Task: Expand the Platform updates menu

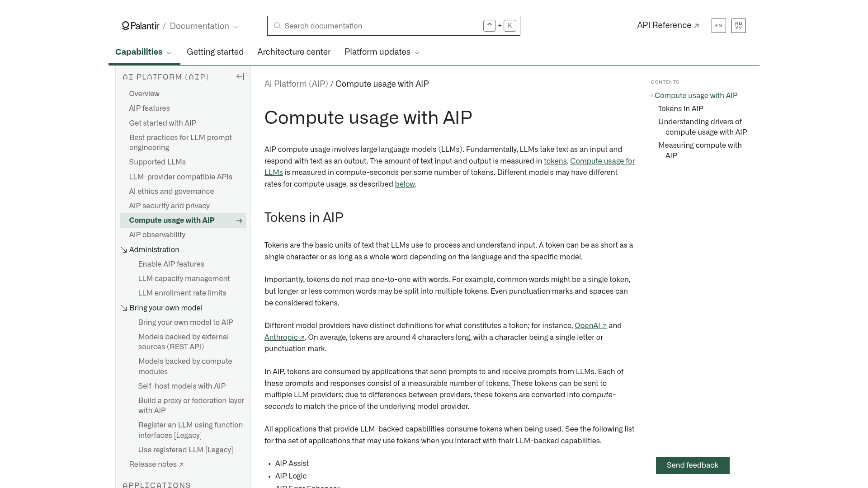Action: click(x=382, y=52)
